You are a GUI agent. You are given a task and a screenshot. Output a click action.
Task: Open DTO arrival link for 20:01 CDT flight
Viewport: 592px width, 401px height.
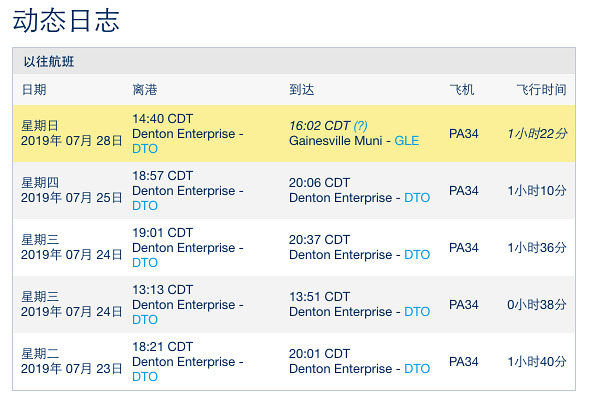417,369
